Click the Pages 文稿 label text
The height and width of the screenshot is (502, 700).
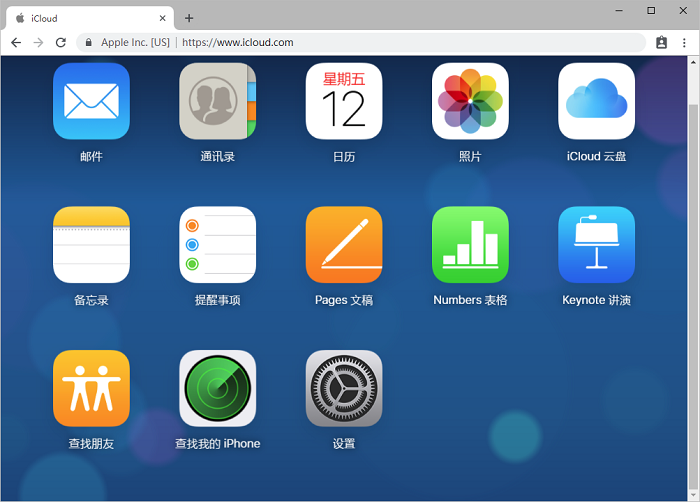click(344, 300)
